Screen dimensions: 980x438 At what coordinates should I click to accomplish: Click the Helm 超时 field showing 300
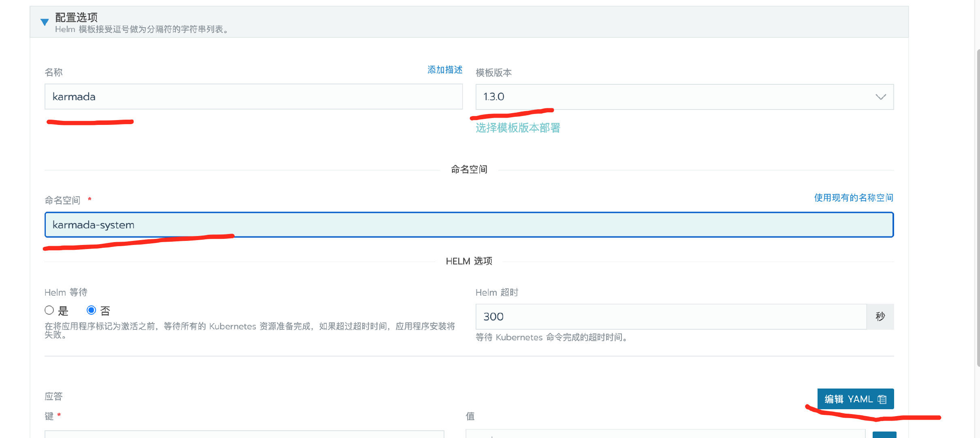(671, 317)
